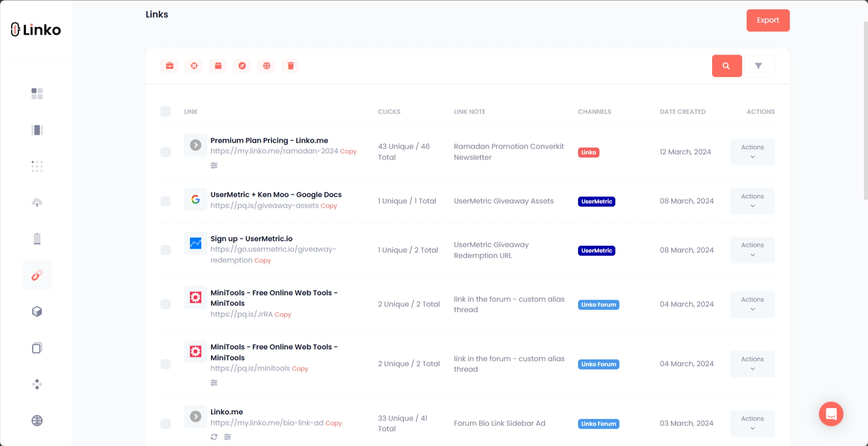Open Sign up - UserMetric.io title
Screen dimensions: 868x446
click(x=251, y=239)
